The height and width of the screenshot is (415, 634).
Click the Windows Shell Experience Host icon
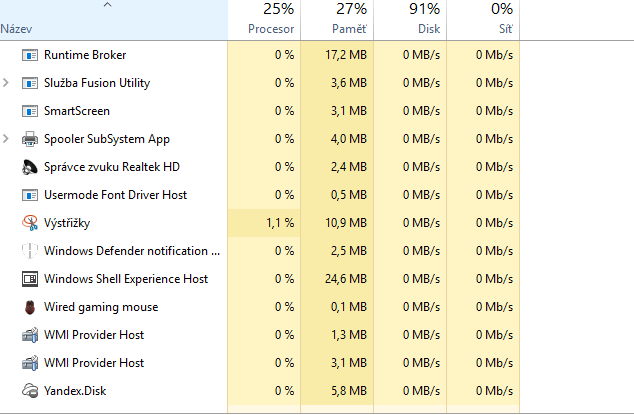(29, 279)
